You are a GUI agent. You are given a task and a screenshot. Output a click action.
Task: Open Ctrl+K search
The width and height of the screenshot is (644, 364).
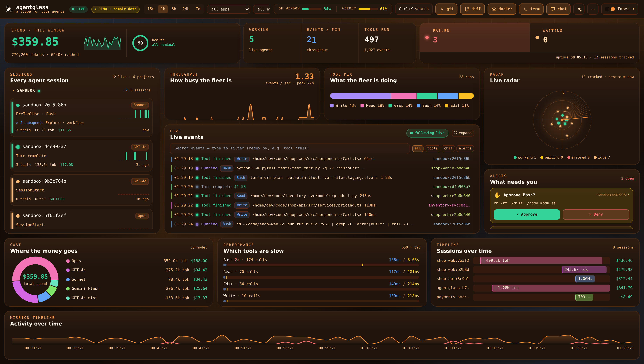(414, 9)
